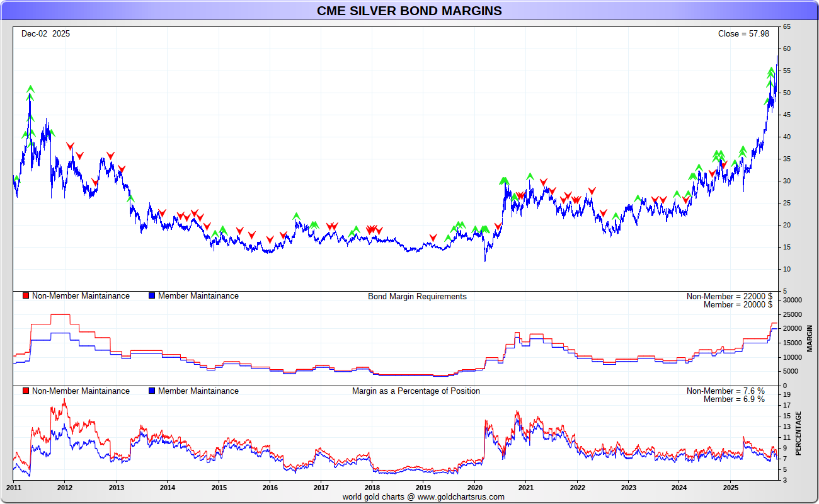Click the red margin-cut arrow in mid-2022
Image resolution: width=819 pixels, height=504 pixels.
[603, 213]
